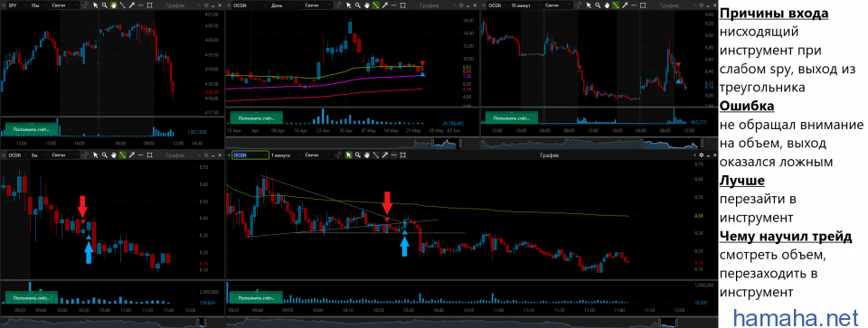Open Свечи type dropdown in OCGN 5м chart
Image resolution: width=868 pixels, height=328 pixels.
point(64,155)
